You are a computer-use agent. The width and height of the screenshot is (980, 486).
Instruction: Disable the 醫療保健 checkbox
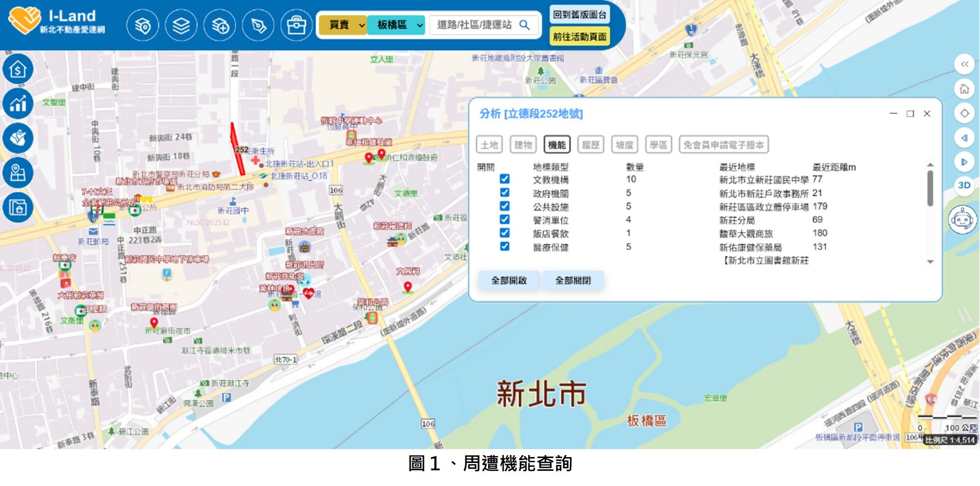click(x=504, y=246)
